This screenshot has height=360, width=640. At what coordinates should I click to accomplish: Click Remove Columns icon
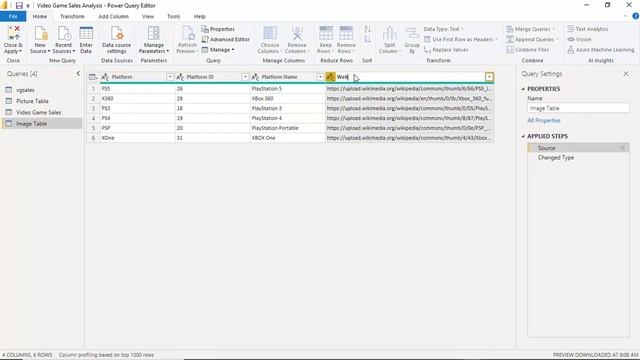[297, 33]
